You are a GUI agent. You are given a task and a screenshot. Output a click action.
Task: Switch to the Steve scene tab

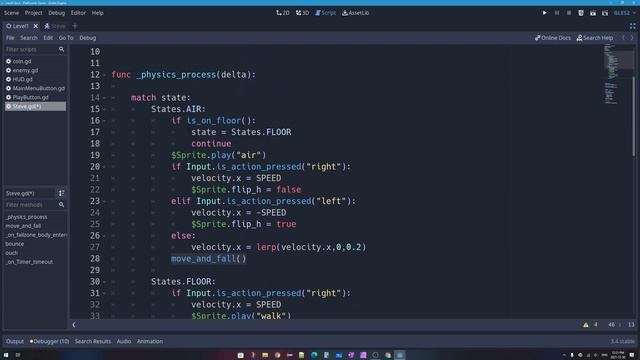pos(55,26)
